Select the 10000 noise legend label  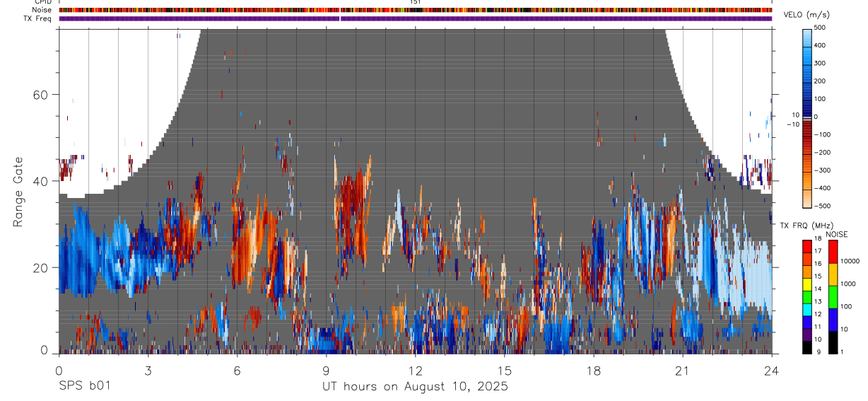[850, 261]
